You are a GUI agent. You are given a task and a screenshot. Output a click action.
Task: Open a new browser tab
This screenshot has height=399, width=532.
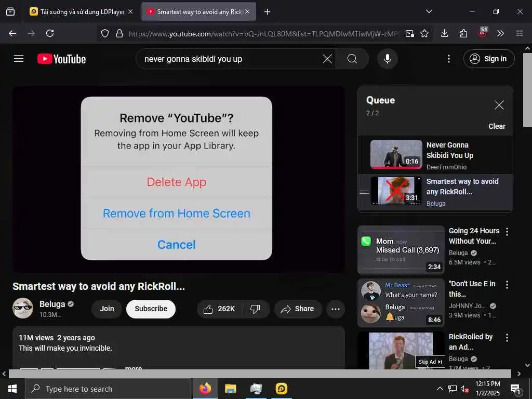(268, 11)
